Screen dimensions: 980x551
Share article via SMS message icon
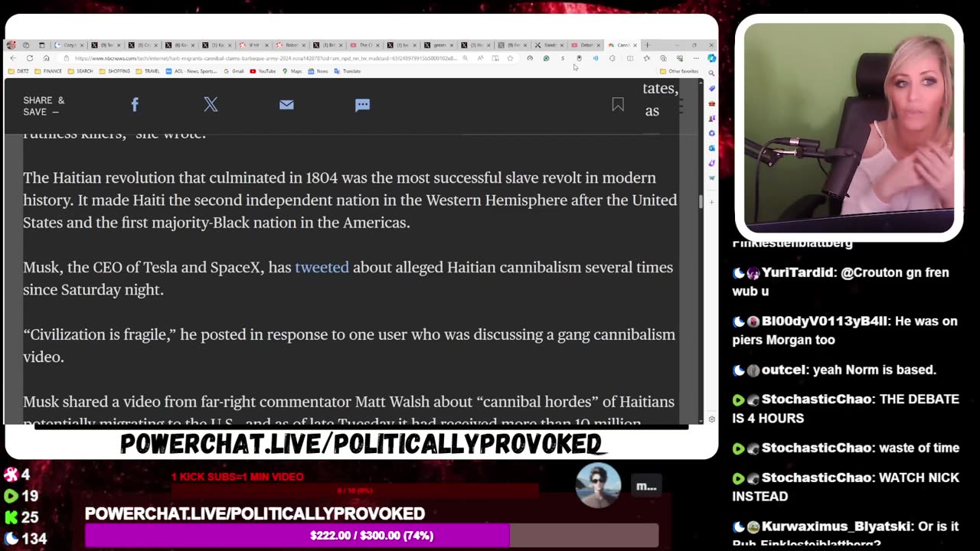click(x=362, y=105)
